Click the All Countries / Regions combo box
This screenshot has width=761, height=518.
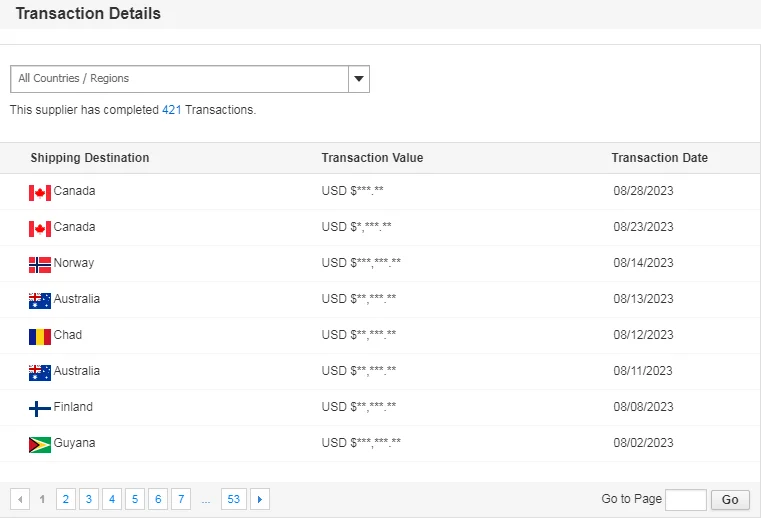(x=180, y=79)
